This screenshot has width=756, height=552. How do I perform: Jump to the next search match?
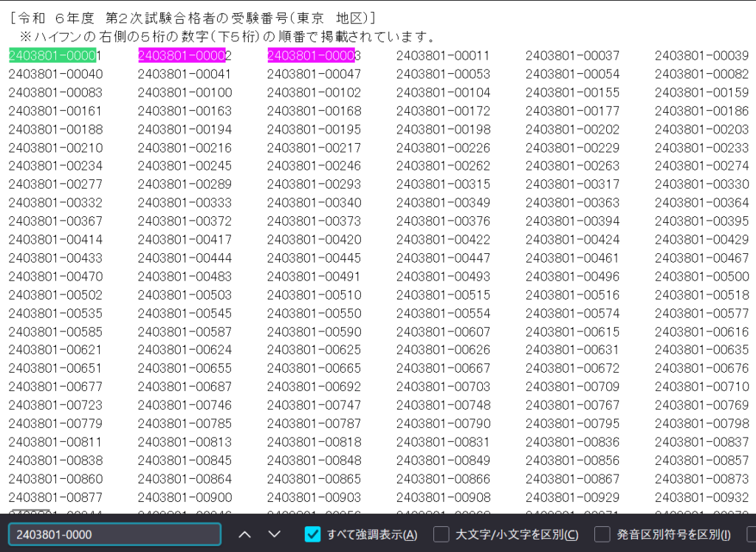275,534
